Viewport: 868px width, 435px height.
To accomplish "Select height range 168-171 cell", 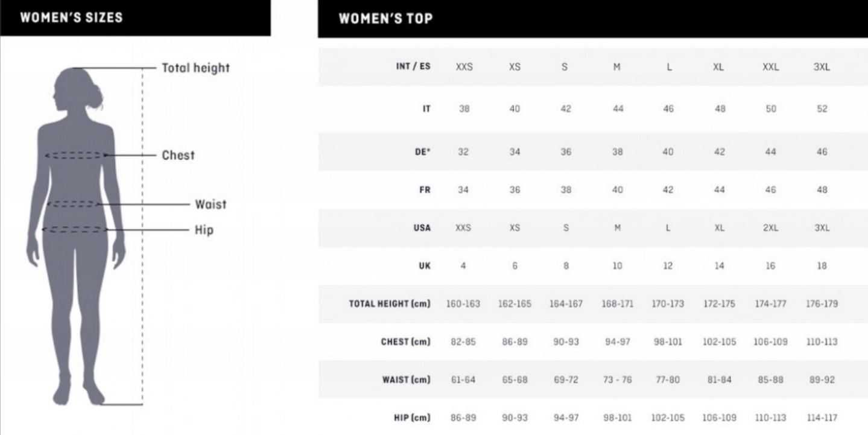I will click(x=617, y=304).
